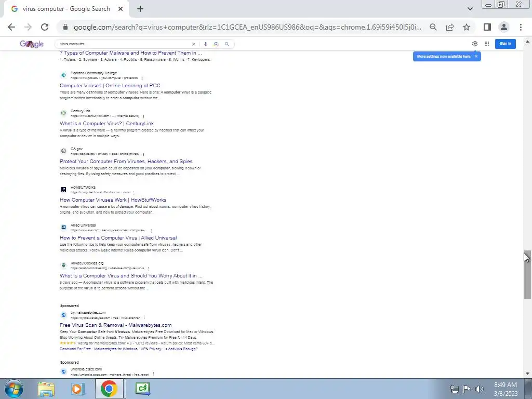Click the Google logo

click(x=32, y=44)
